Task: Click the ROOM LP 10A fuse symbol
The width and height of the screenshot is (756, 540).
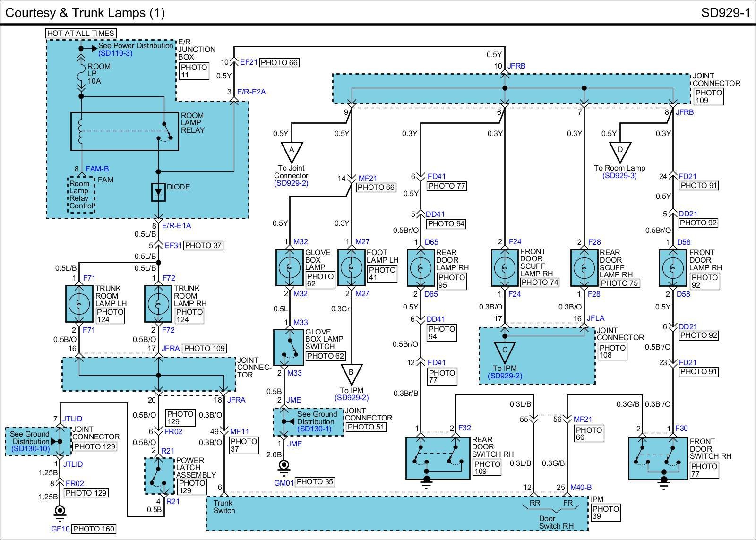Action: [x=81, y=74]
